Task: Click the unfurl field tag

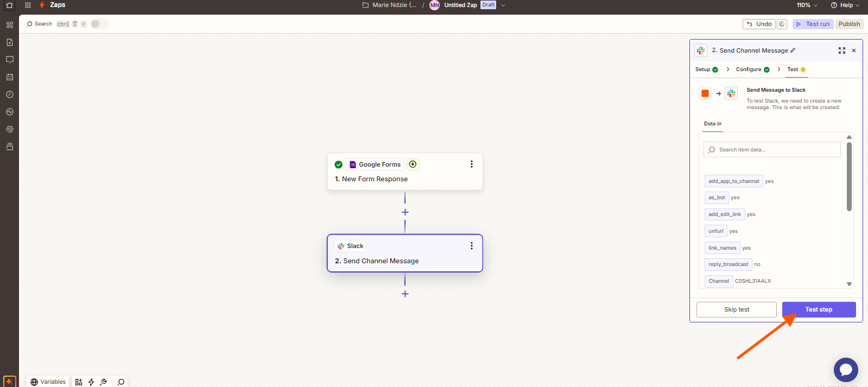Action: pos(716,231)
